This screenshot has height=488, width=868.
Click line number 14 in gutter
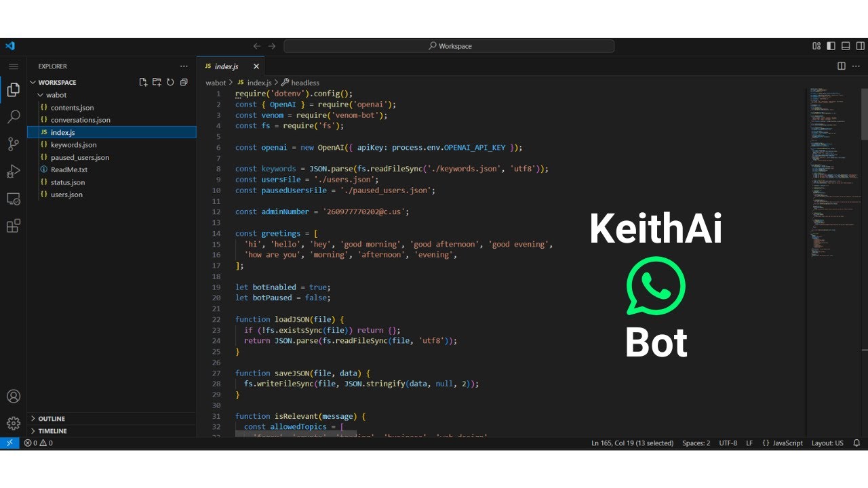point(216,233)
